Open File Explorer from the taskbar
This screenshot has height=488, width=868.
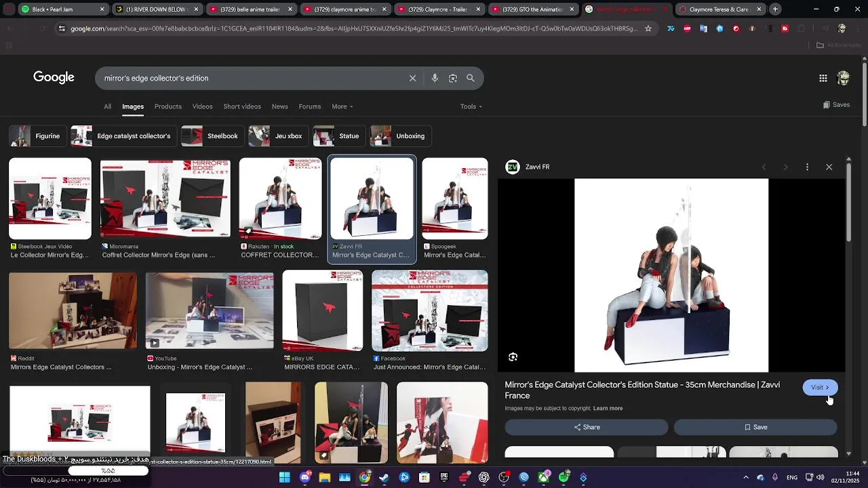pyautogui.click(x=325, y=477)
